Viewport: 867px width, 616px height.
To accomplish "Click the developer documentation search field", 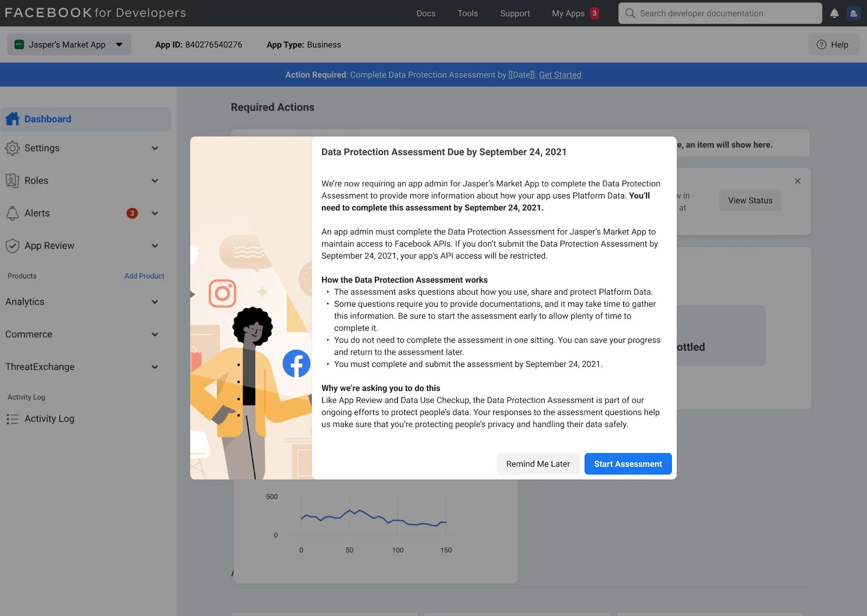I will [x=720, y=13].
